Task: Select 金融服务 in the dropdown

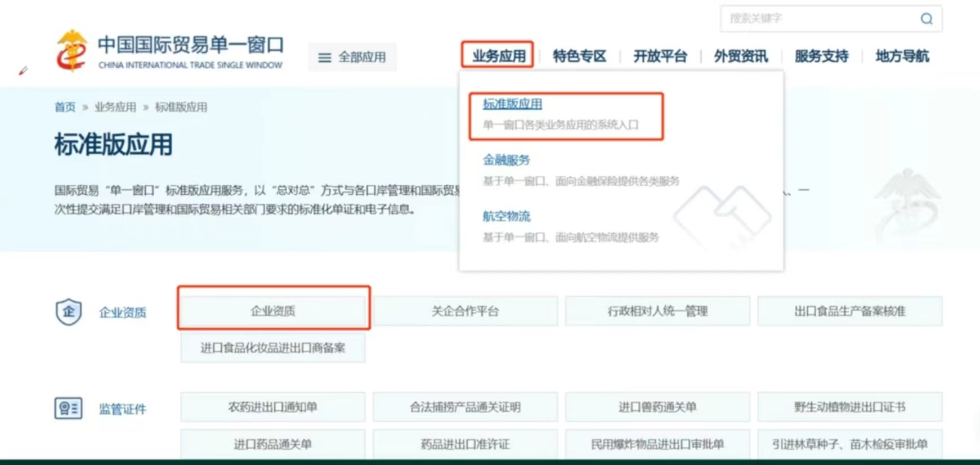Action: click(x=507, y=160)
